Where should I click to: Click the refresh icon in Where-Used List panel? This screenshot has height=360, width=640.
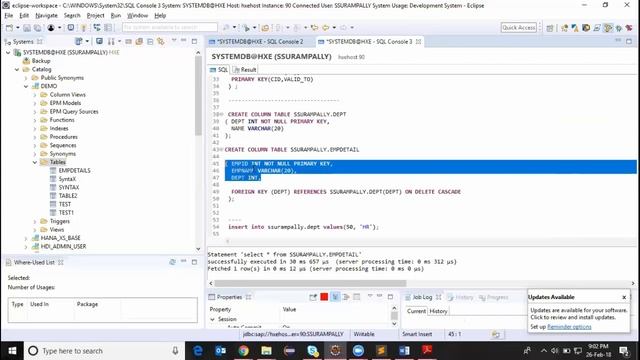point(172,262)
